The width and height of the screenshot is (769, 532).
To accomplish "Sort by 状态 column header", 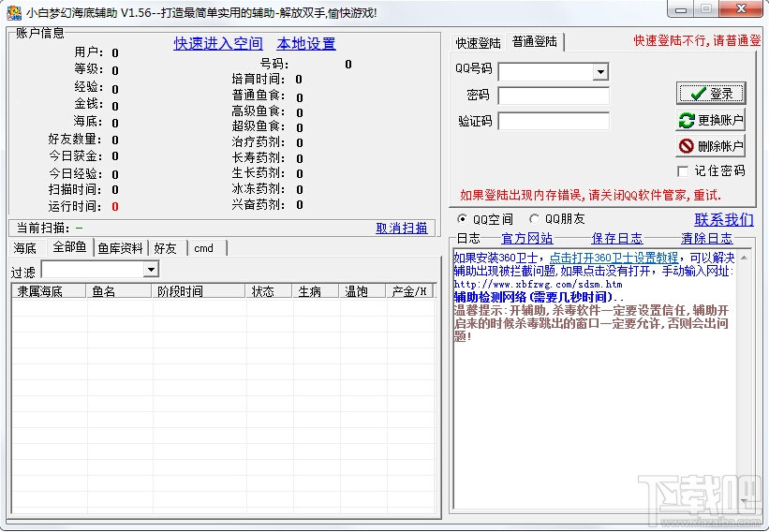I will coord(268,290).
